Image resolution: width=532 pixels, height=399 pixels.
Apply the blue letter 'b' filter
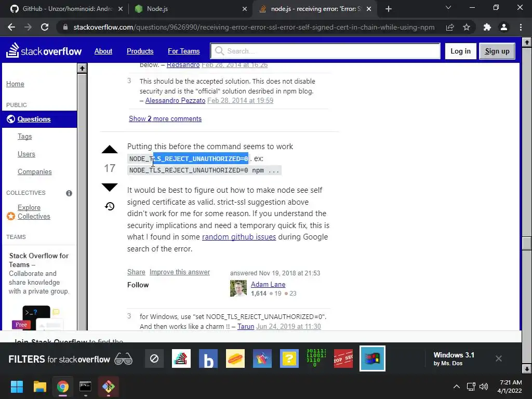[x=208, y=358]
